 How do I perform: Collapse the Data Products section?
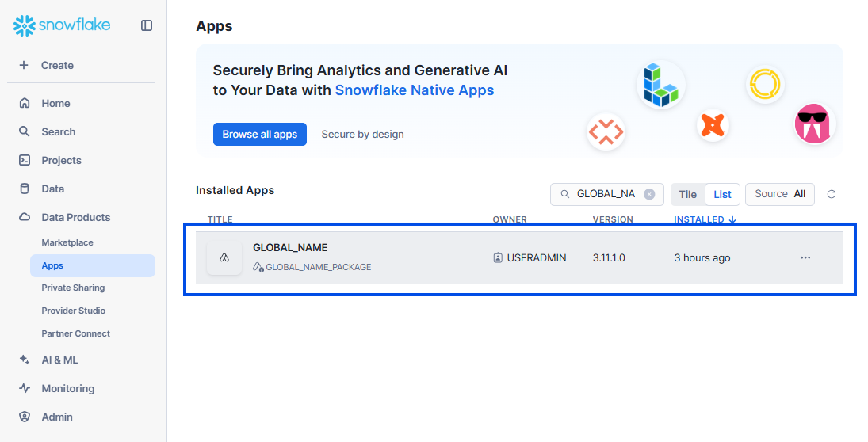76,217
